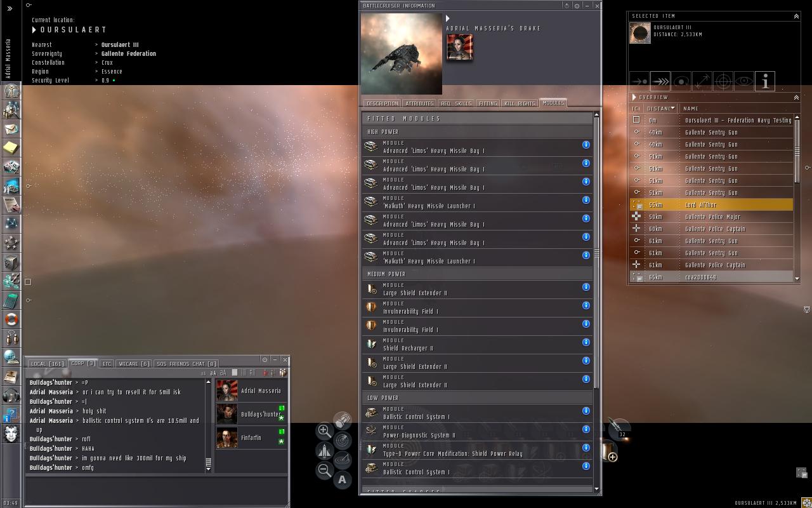
Task: Select Gallente Police Major in the overview
Action: click(711, 217)
